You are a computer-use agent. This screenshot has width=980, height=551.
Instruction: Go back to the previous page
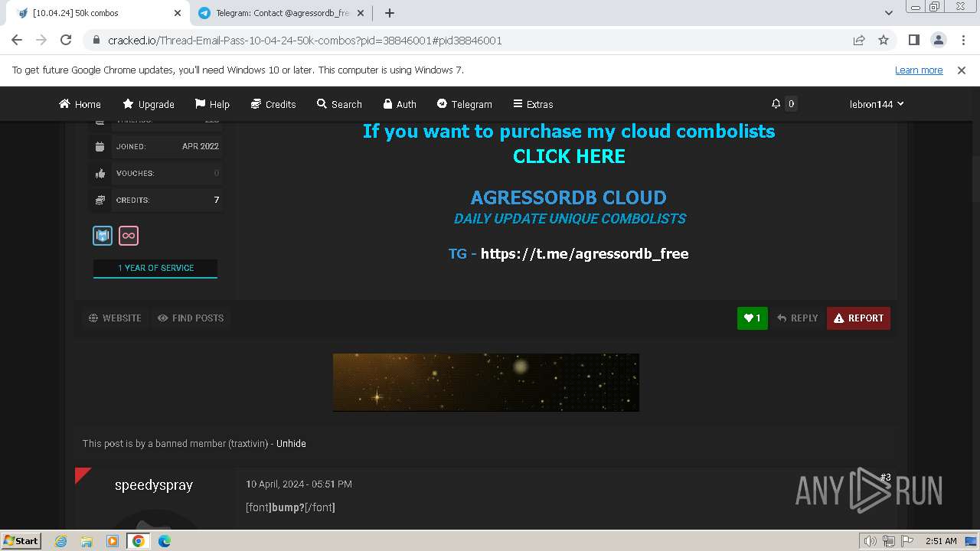17,40
